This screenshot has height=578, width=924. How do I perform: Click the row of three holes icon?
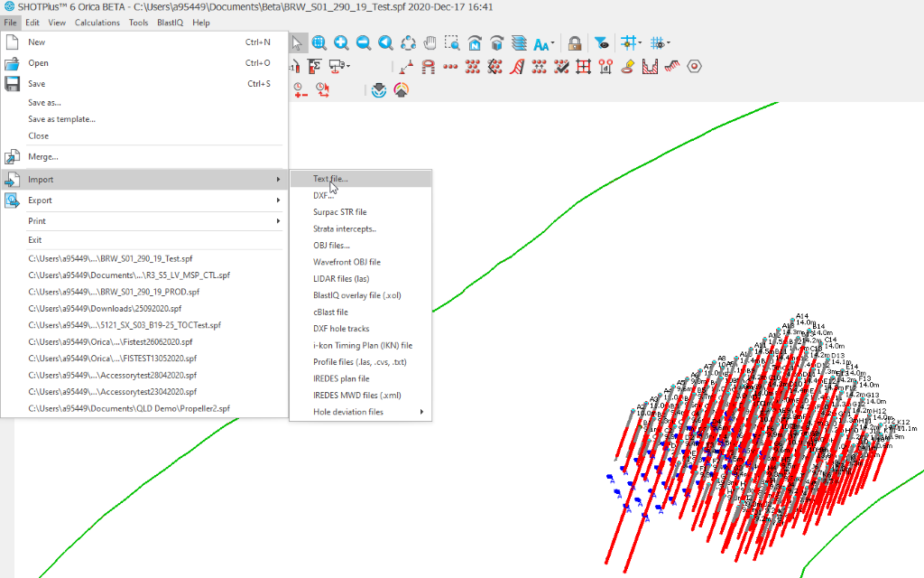(450, 67)
